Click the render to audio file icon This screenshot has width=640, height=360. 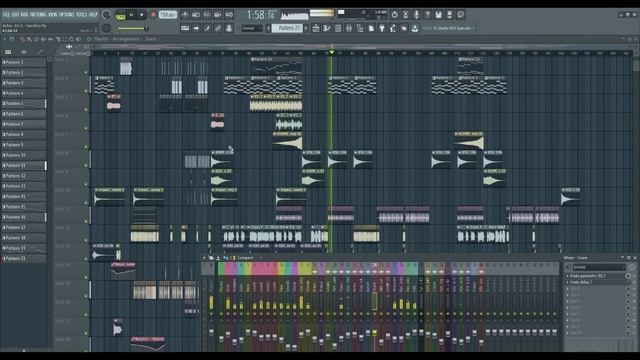click(450, 15)
